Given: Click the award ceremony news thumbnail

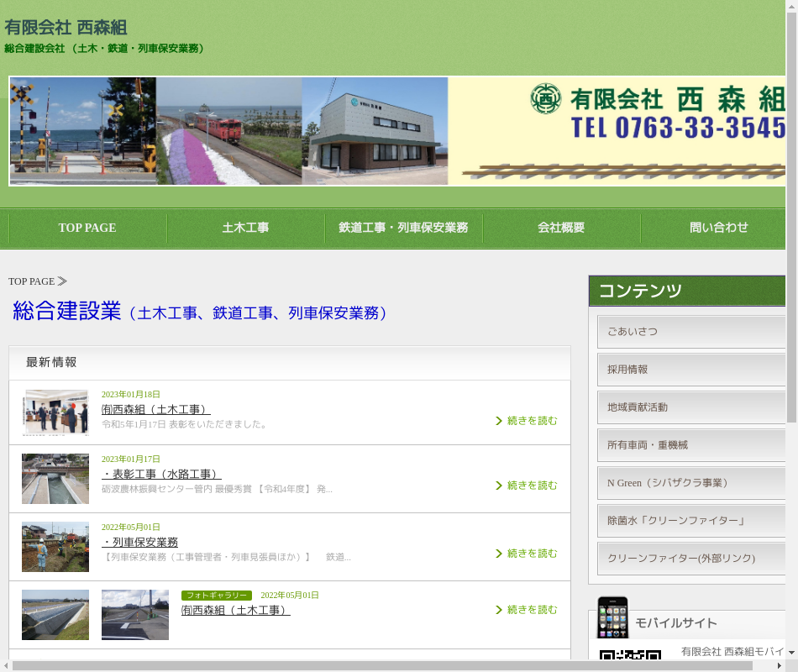Looking at the screenshot, I should pos(55,412).
